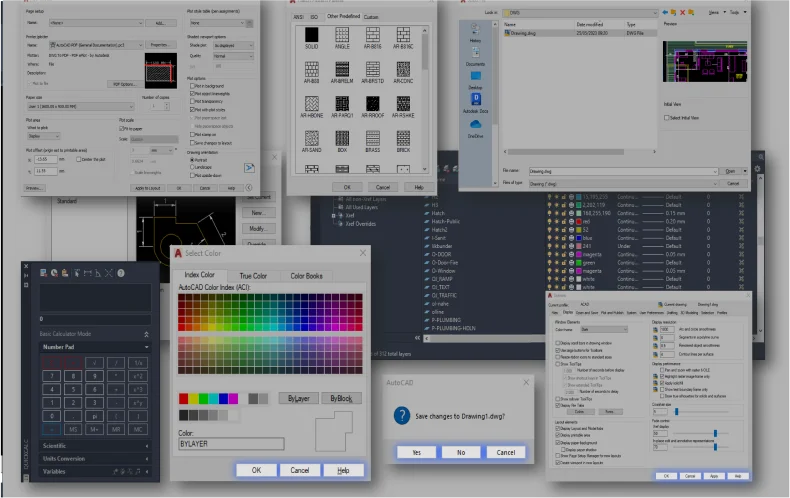Click QuickCalc Distance Between Two Points icon
790x498 pixels.
pos(88,273)
